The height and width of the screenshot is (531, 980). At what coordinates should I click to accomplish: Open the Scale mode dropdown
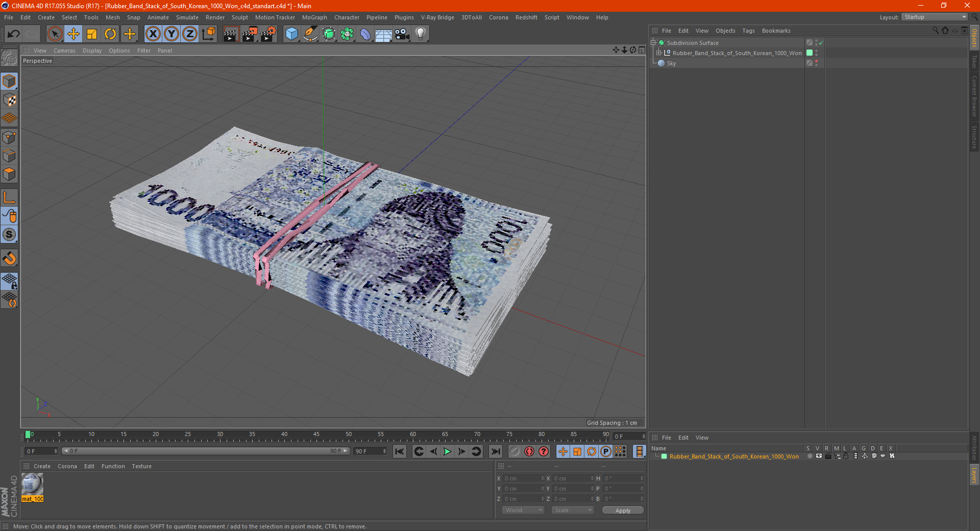pyautogui.click(x=573, y=510)
